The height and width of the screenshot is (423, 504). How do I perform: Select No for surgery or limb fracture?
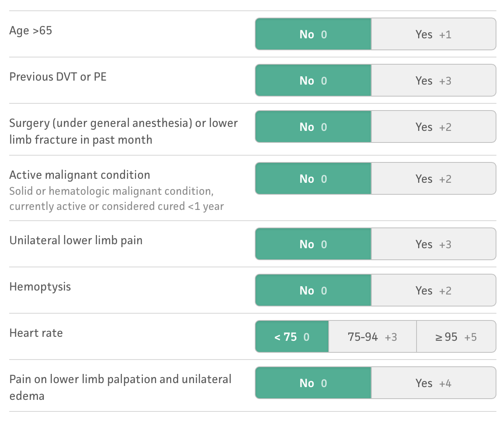(314, 127)
